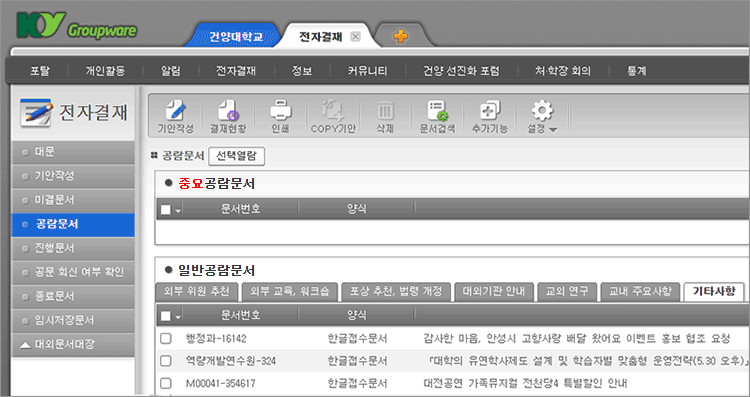Click 한글접수문서 in the 행정과-16142 row
Viewport: 750px width, 397px height.
[357, 339]
